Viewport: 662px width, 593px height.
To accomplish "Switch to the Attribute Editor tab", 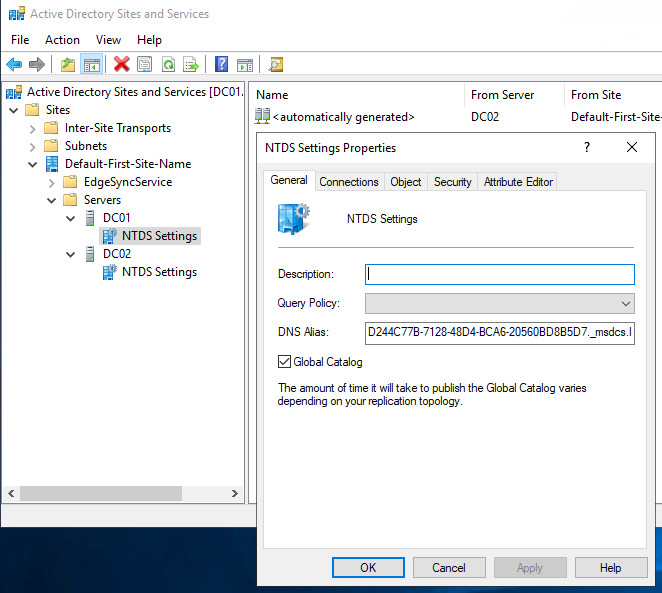I will pos(518,182).
